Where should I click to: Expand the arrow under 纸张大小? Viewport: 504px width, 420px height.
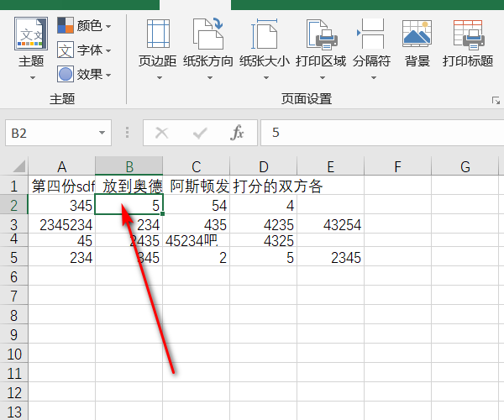tap(266, 78)
